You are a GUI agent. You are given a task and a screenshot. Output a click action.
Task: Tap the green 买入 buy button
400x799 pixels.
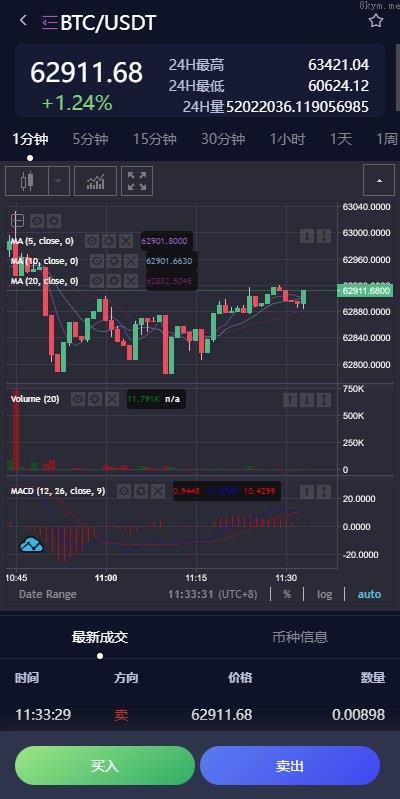pos(104,765)
